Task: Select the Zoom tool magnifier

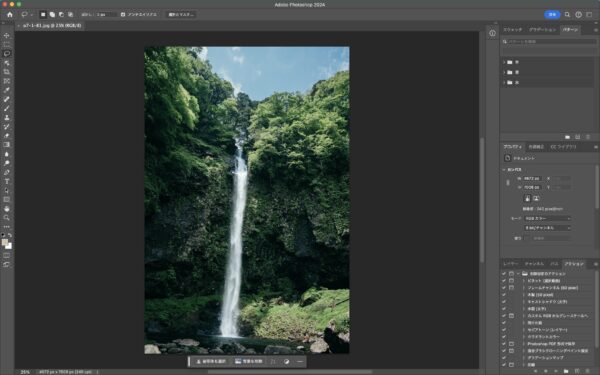Action: click(x=7, y=218)
